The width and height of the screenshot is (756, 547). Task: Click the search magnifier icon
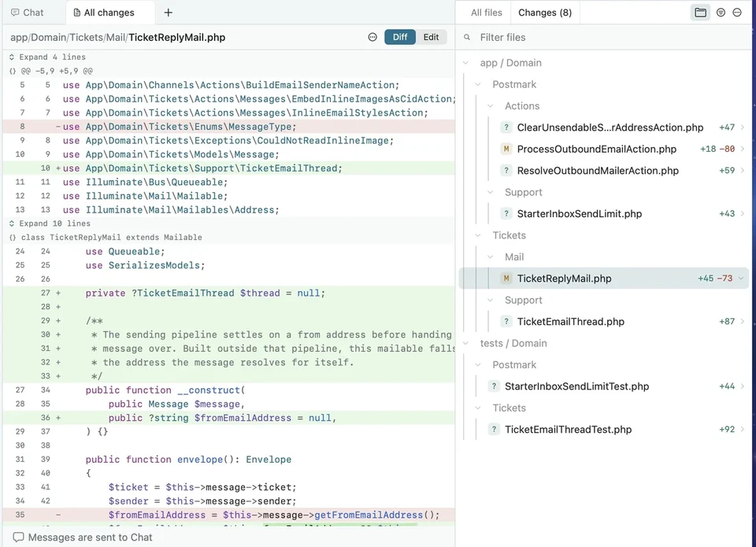coord(467,37)
